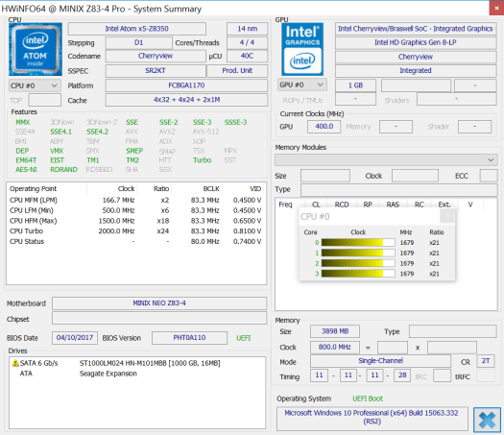This screenshot has height=435, width=504.
Task: Click the Seagate Expansion ATA drive entry
Action: coord(137,374)
